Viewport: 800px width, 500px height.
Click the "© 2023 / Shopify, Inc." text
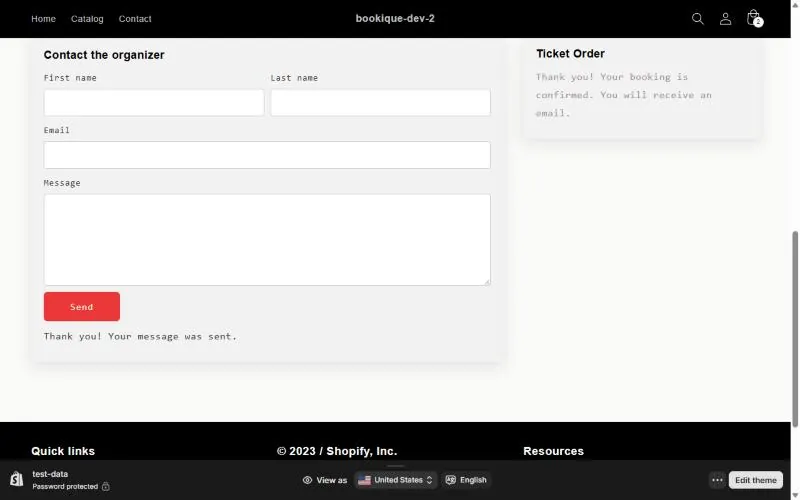point(337,451)
